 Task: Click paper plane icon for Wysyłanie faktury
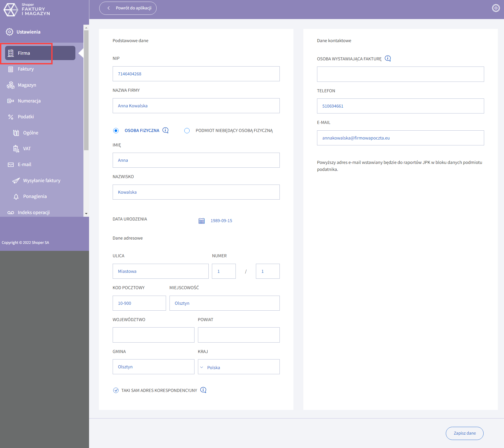[16, 181]
